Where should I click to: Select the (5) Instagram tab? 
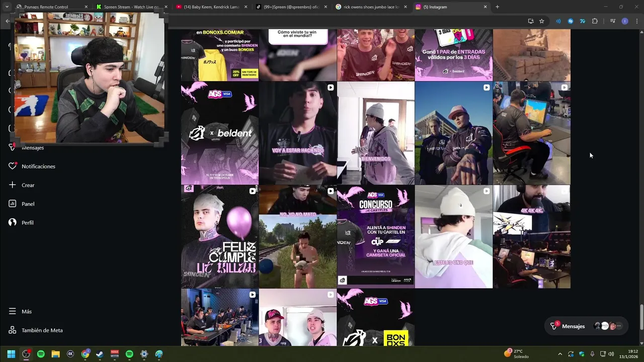[x=451, y=7]
